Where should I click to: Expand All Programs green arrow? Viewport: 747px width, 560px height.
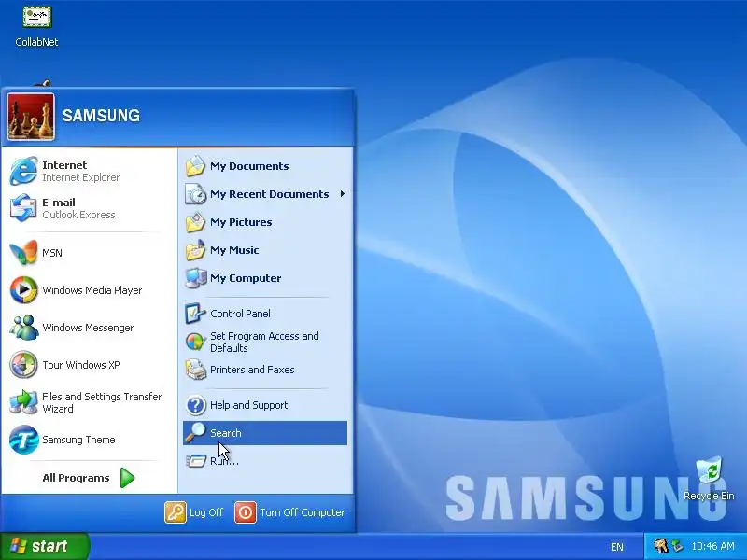point(127,478)
